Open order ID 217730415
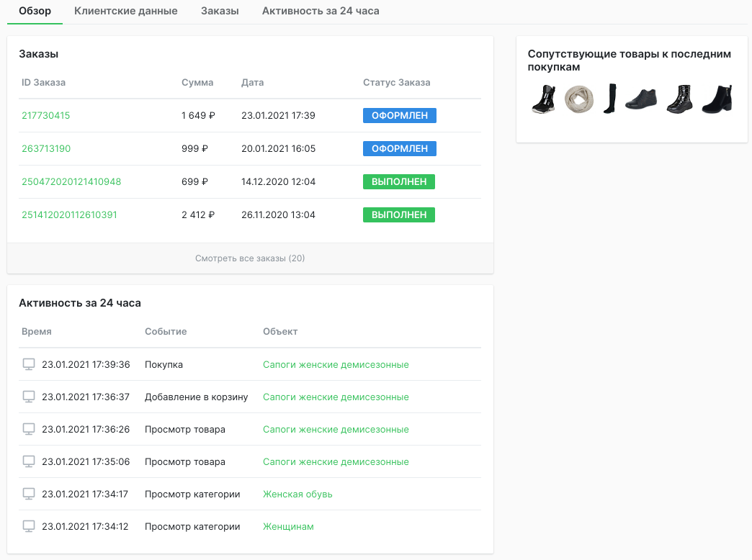 46,116
